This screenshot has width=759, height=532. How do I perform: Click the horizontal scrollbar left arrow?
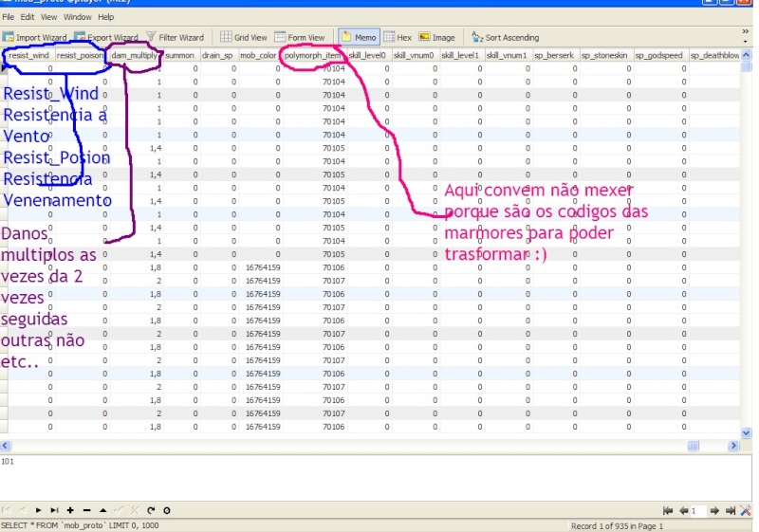pyautogui.click(x=5, y=446)
